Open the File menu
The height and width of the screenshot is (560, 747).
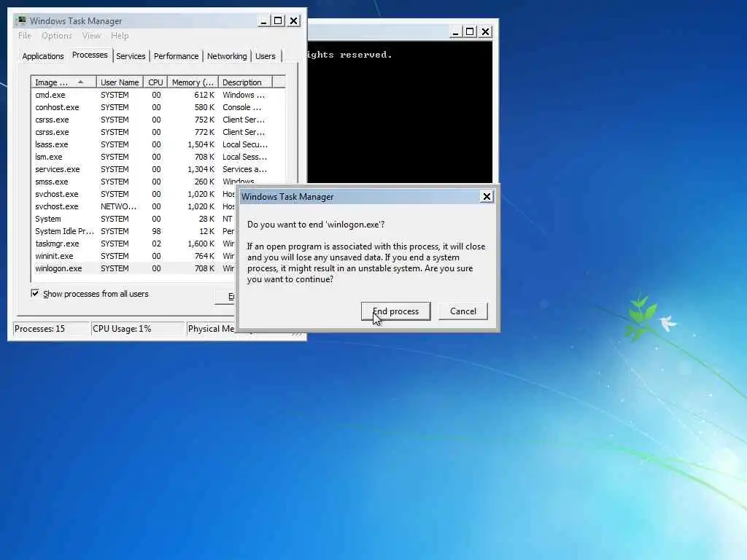point(24,36)
